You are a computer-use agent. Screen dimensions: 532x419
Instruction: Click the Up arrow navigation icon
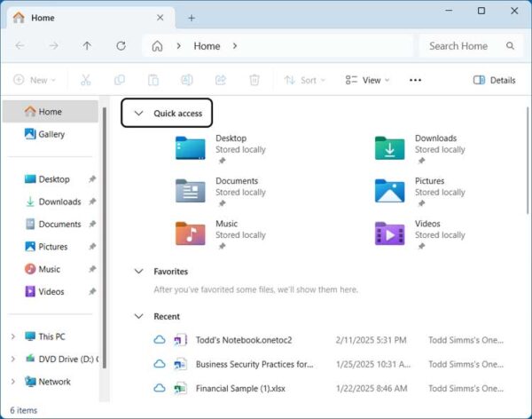point(86,46)
